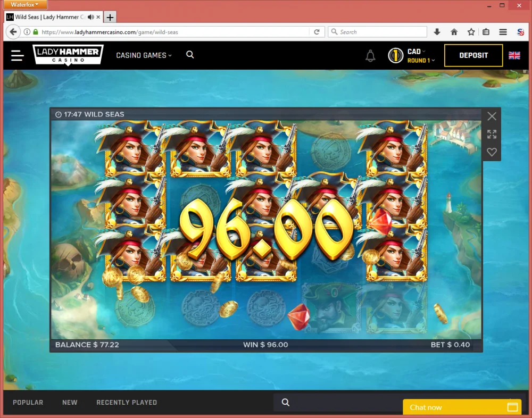Click the Balance $ 77.22 text

[x=87, y=345]
